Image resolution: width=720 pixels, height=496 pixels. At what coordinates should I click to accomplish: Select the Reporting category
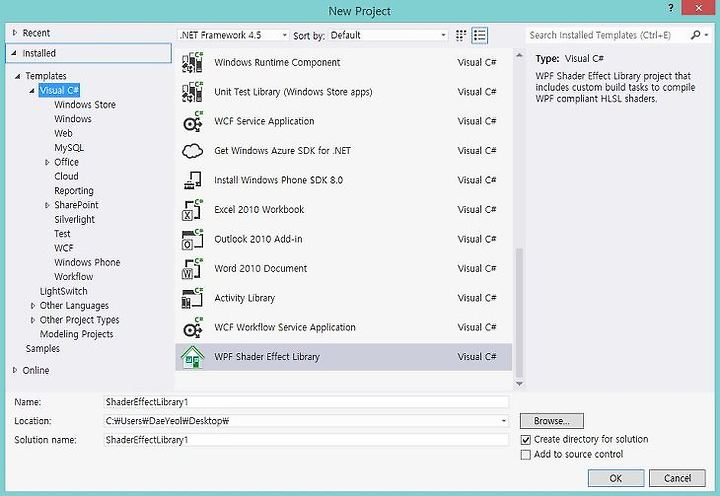pyautogui.click(x=74, y=191)
